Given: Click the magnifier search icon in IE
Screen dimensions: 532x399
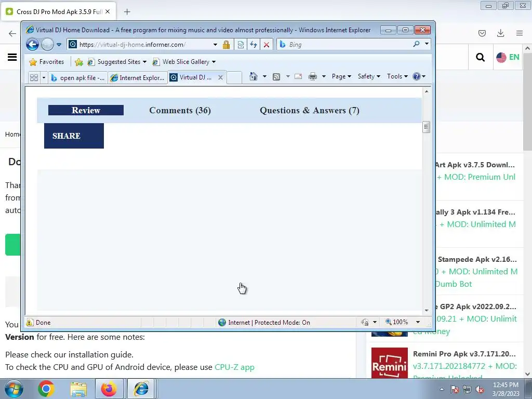Looking at the screenshot, I should pyautogui.click(x=416, y=44).
